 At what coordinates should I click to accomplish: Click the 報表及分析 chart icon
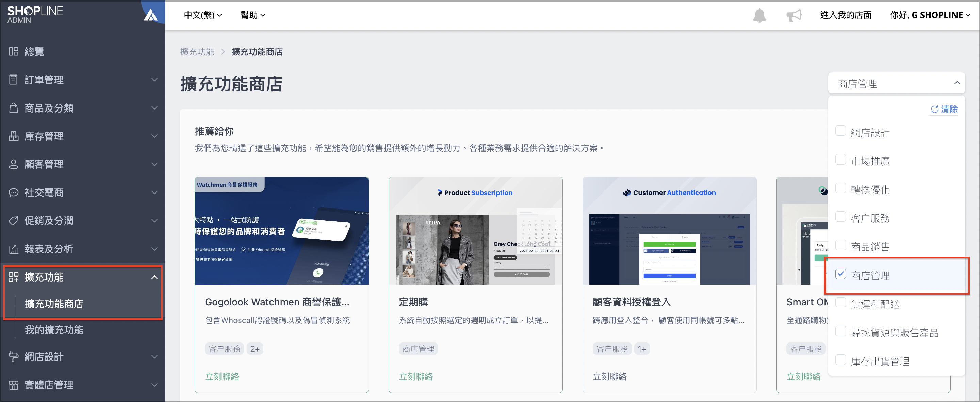[x=13, y=249]
